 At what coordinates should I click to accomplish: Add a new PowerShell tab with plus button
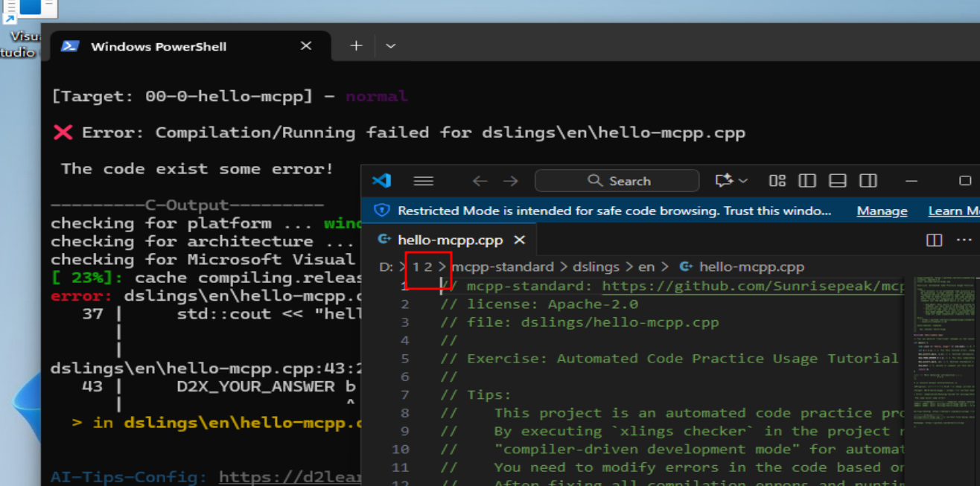pyautogui.click(x=356, y=46)
